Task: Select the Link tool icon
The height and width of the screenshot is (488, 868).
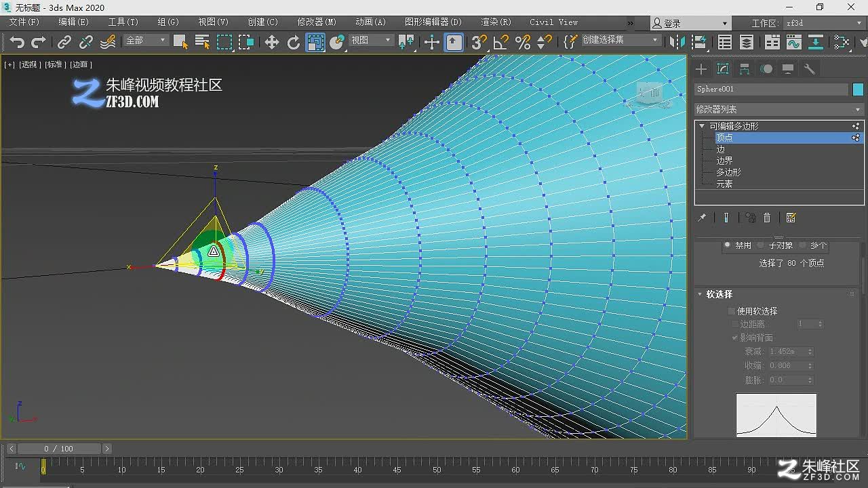Action: coord(64,42)
